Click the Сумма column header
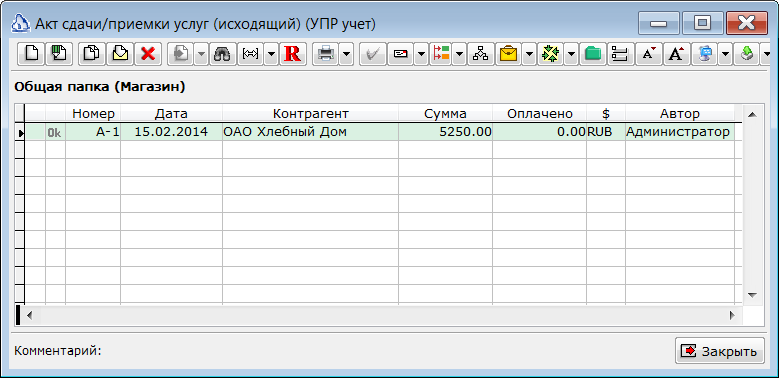779x378 pixels. pos(446,113)
